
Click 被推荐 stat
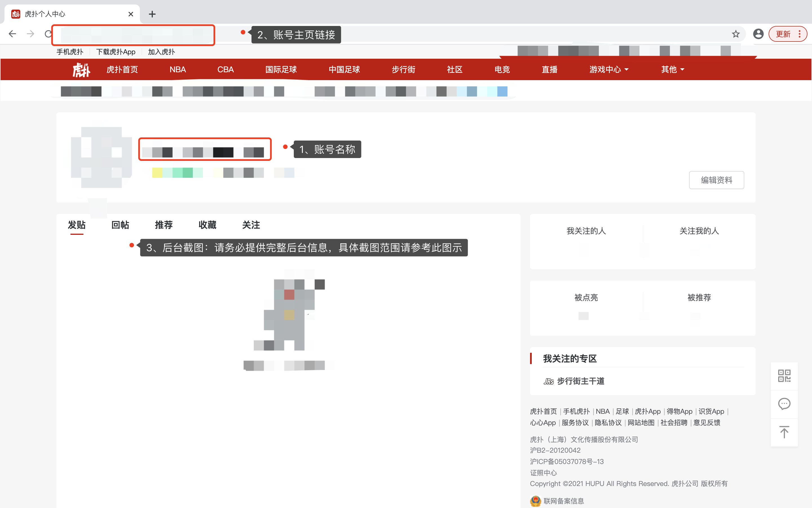(699, 297)
